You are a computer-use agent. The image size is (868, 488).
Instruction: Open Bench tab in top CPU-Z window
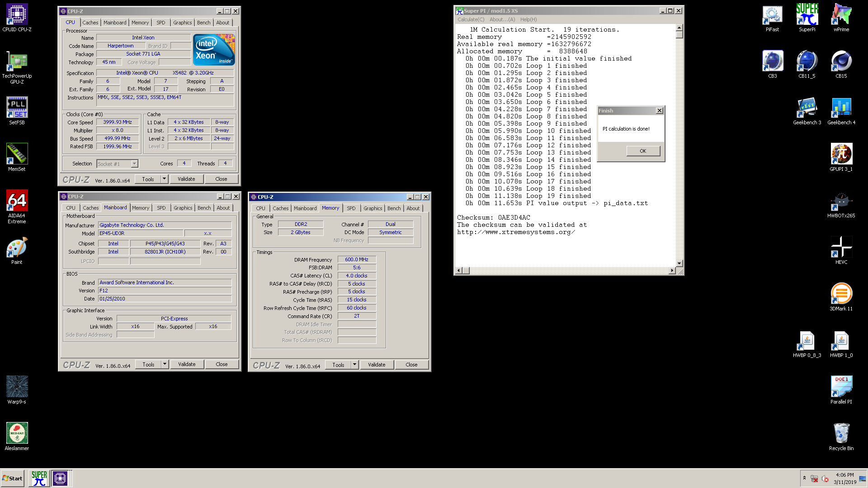click(x=203, y=23)
